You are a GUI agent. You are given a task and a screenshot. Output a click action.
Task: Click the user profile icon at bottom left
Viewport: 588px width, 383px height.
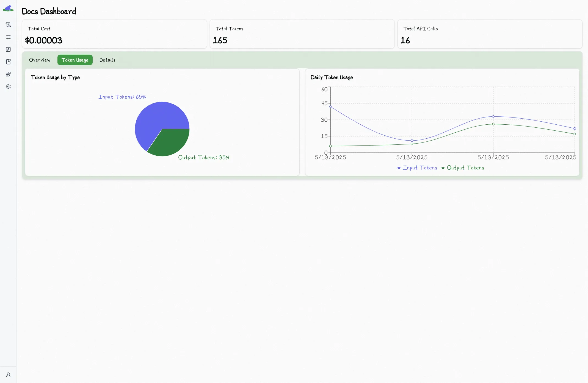coord(8,374)
